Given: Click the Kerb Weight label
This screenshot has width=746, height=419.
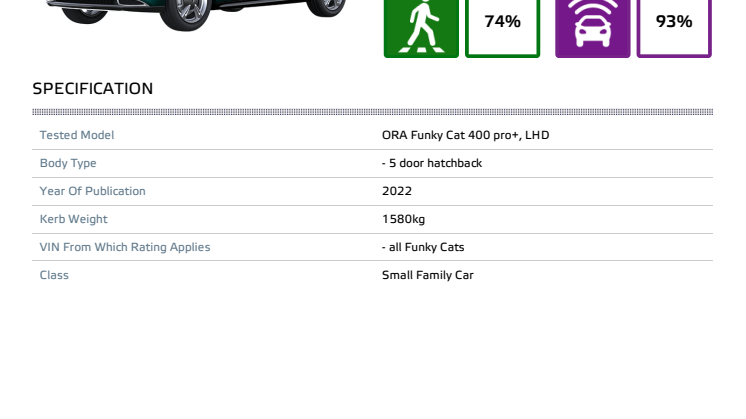Looking at the screenshot, I should 73,219.
